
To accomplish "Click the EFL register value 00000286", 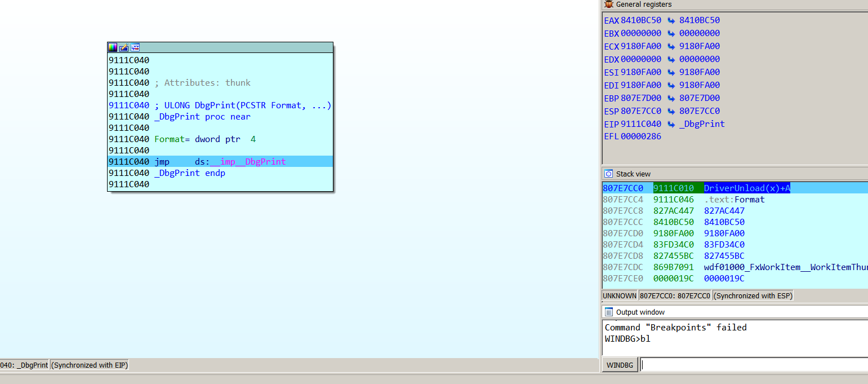I will click(x=641, y=136).
